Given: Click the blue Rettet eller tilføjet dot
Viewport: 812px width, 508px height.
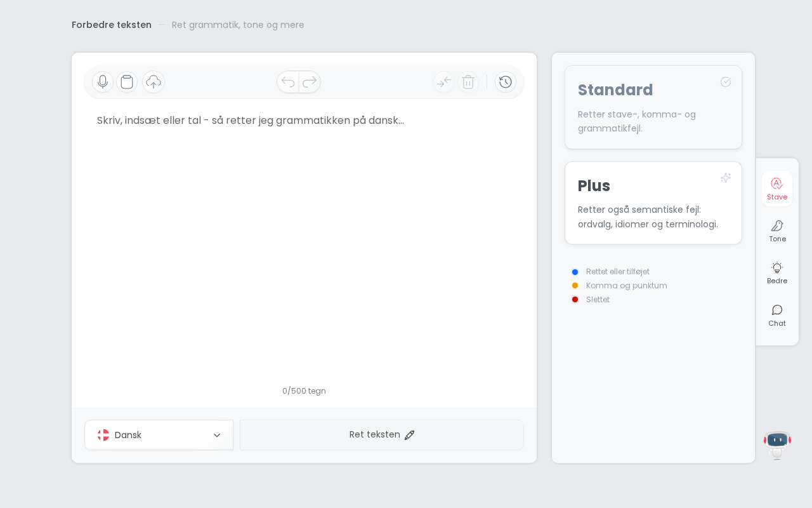Looking at the screenshot, I should click(x=575, y=272).
